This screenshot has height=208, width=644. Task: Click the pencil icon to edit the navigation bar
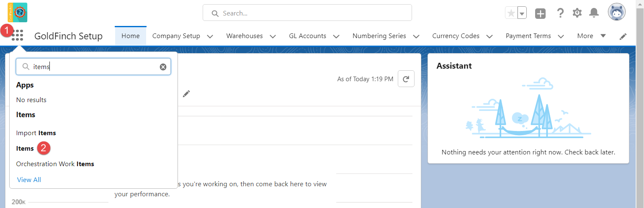click(x=623, y=36)
